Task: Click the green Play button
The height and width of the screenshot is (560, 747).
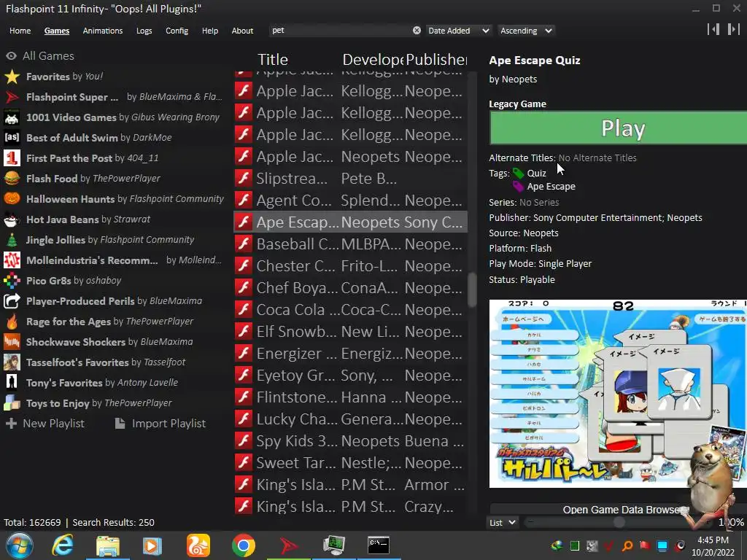Action: [x=618, y=128]
